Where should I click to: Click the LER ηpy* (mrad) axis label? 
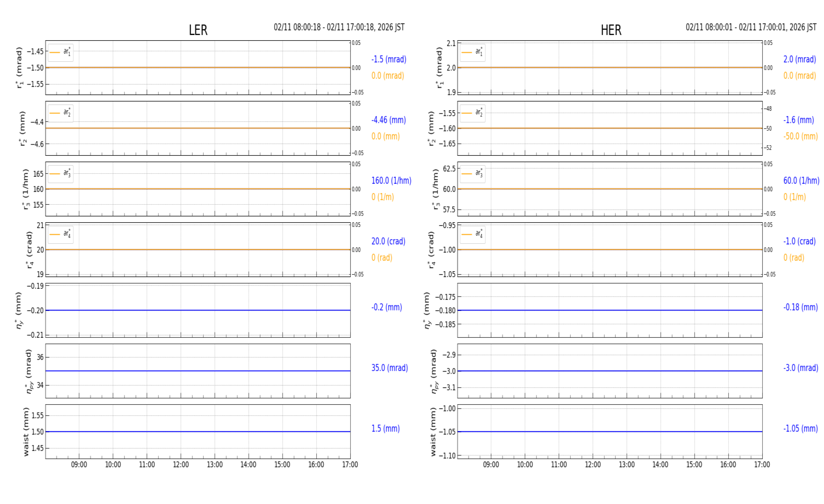tap(29, 371)
